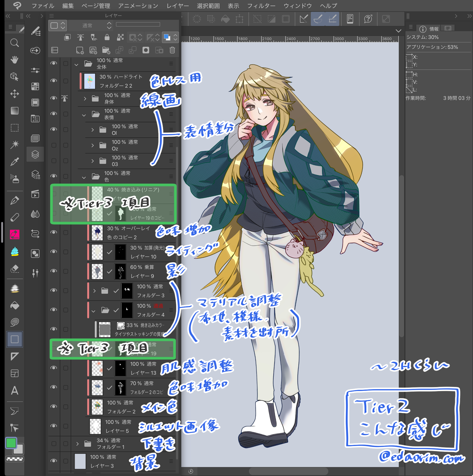473x476 pixels.
Task: Expand the 身体 folder
Action: tap(85, 98)
